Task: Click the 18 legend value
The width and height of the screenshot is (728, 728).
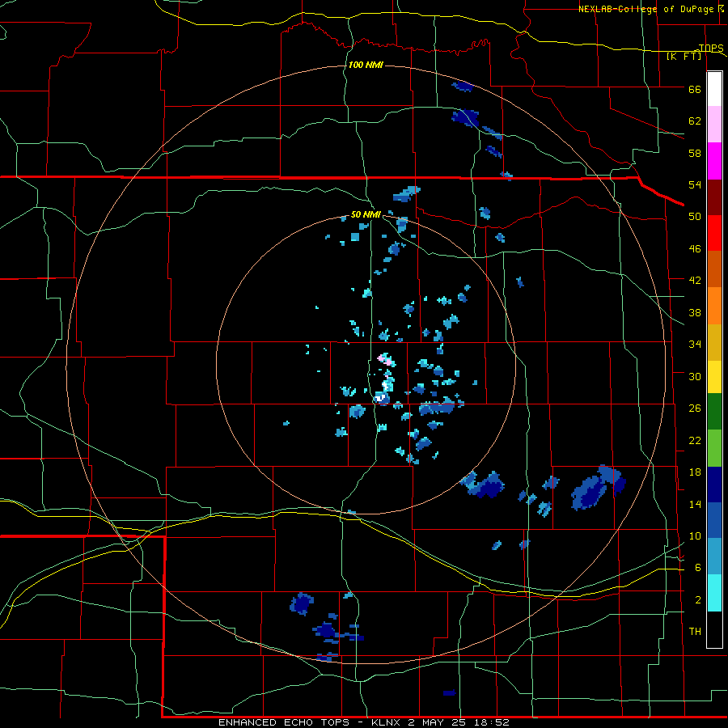Action: pos(695,472)
